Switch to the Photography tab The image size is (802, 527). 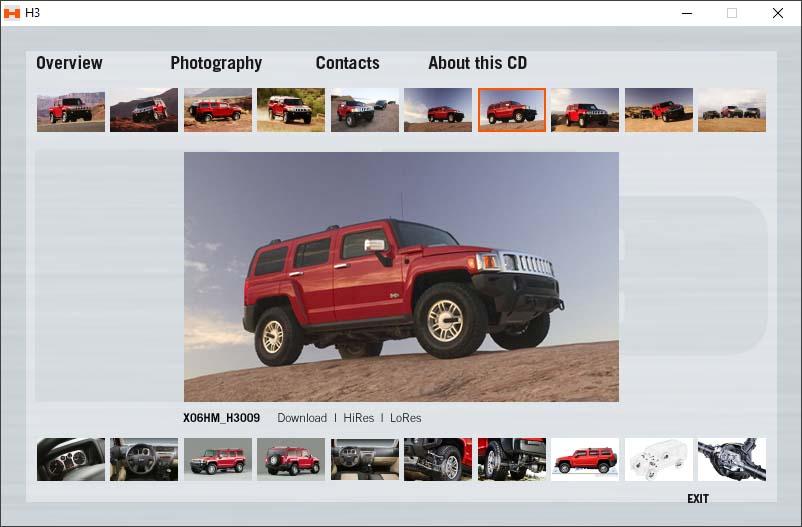pos(216,63)
